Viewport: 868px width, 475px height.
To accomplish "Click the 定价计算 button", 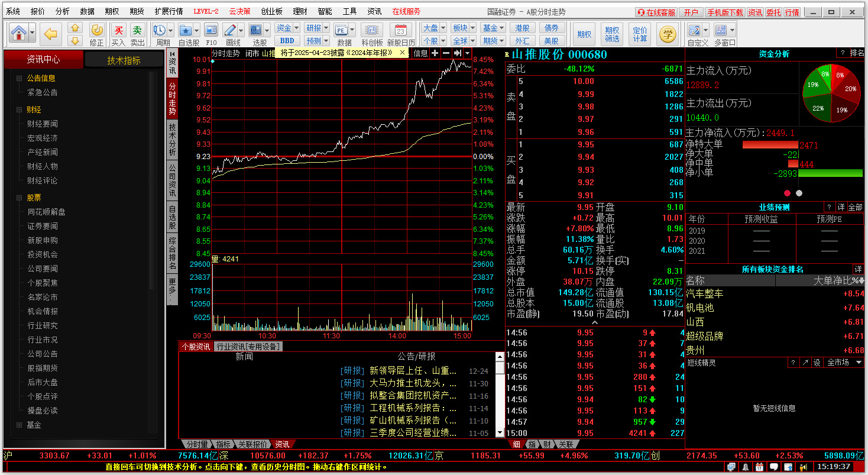I will [x=640, y=34].
